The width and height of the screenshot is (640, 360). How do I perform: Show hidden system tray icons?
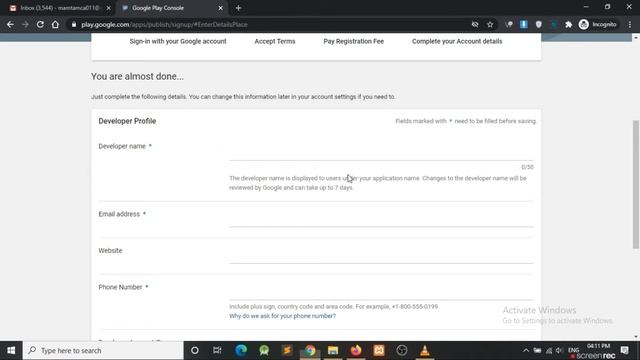tap(526, 350)
